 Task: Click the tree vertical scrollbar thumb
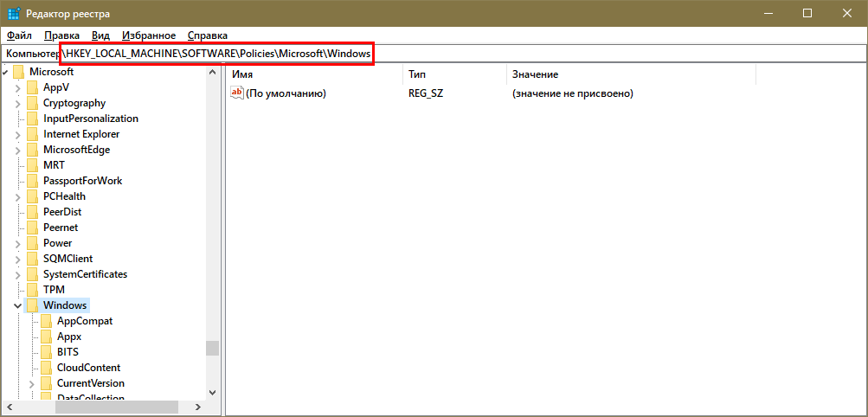point(213,348)
